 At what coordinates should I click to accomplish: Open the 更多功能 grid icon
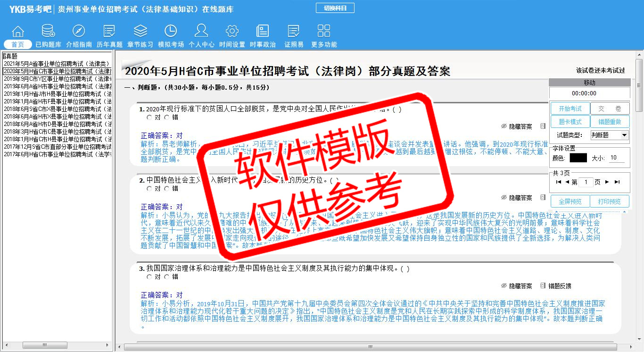324,32
